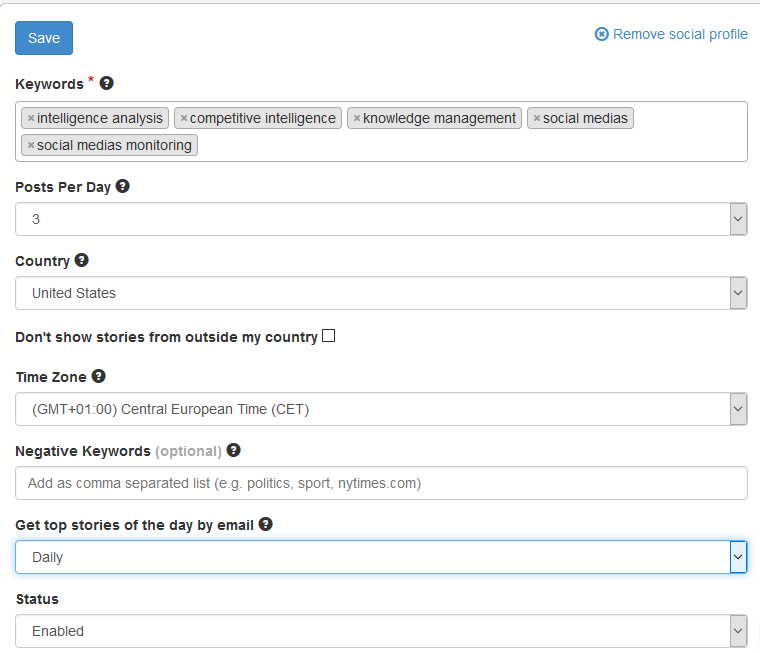
Task: Expand the Status dropdown showing Enabled
Action: (x=381, y=631)
